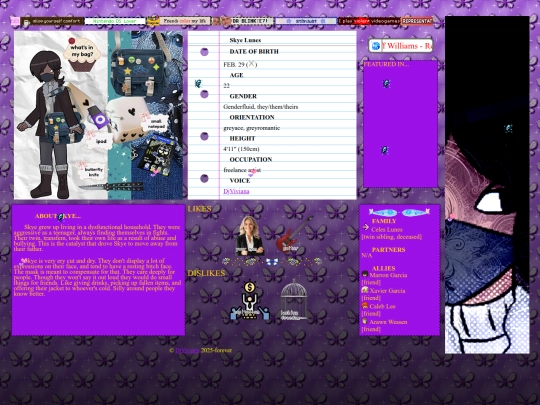540x405 pixels.
Task: Click the FEATURED IN... heading
Action: 386,64
